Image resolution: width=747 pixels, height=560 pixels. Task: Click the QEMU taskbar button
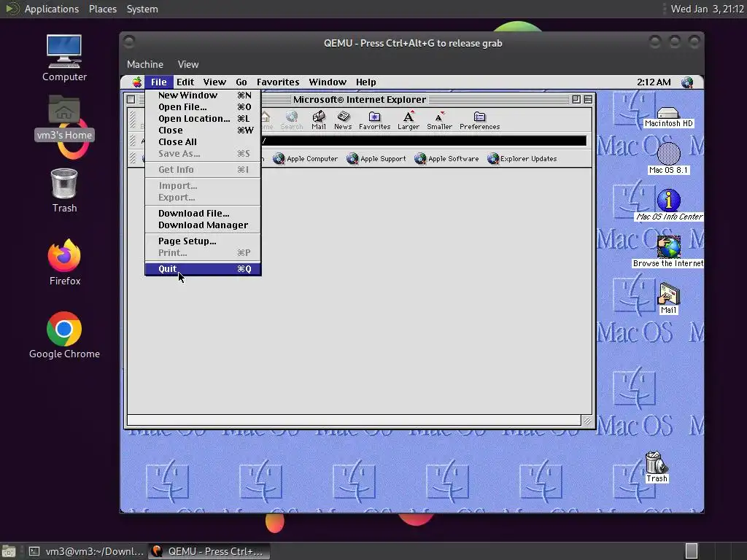point(209,551)
